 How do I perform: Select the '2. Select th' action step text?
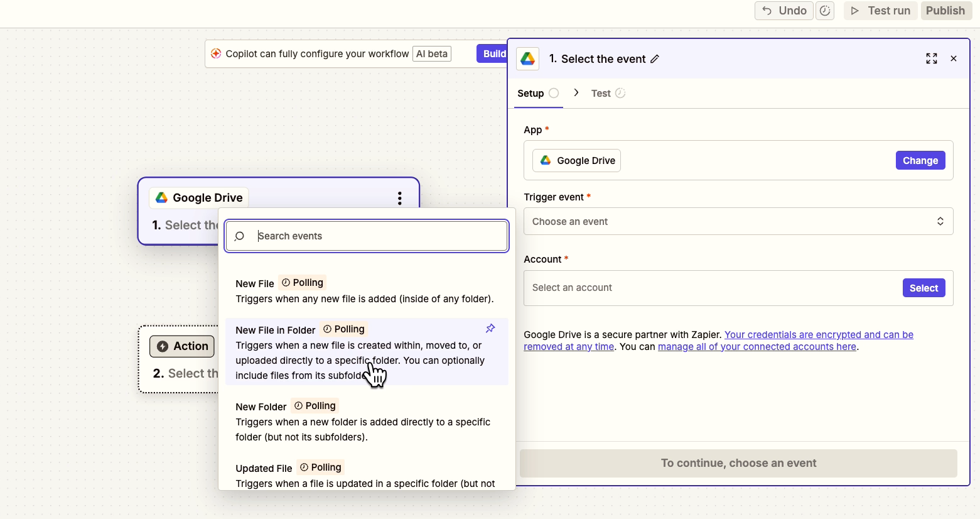pyautogui.click(x=185, y=373)
